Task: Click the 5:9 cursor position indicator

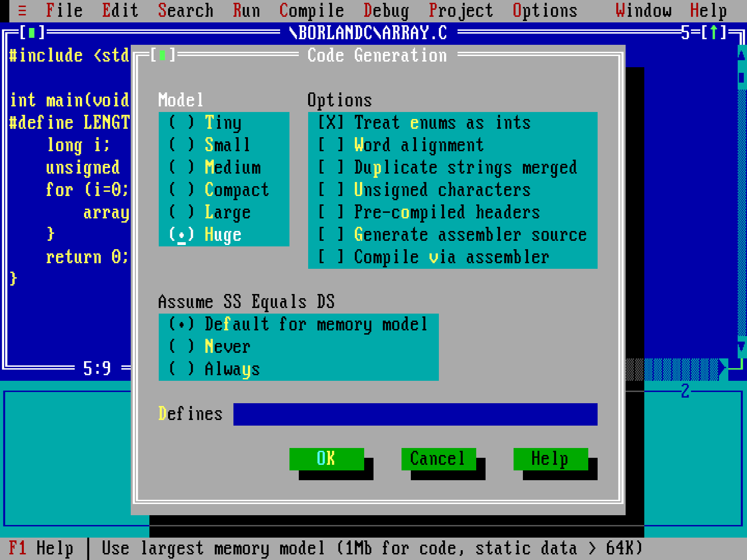Action: pos(97,369)
